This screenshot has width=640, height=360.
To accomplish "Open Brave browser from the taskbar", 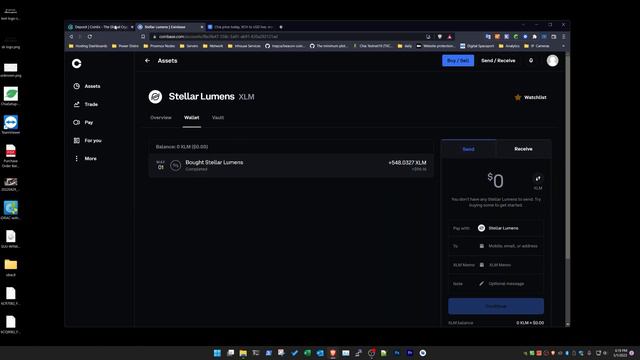I will tap(333, 353).
